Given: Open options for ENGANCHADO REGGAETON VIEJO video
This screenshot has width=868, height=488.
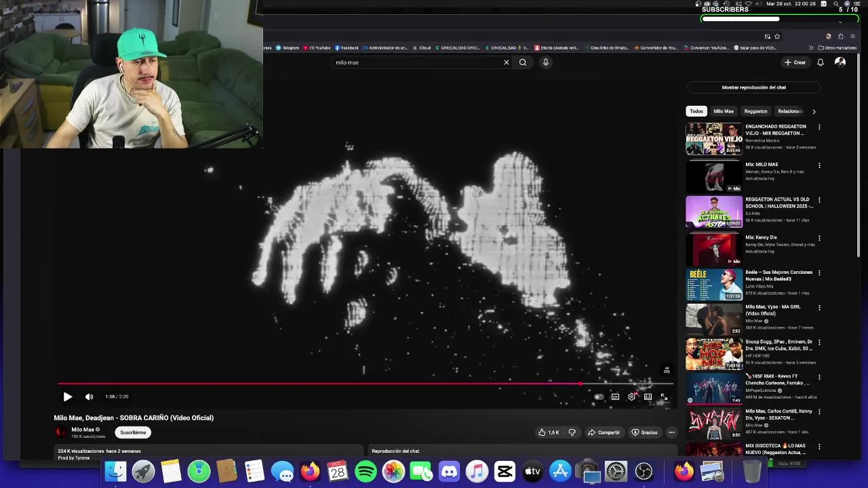Looking at the screenshot, I should 819,127.
